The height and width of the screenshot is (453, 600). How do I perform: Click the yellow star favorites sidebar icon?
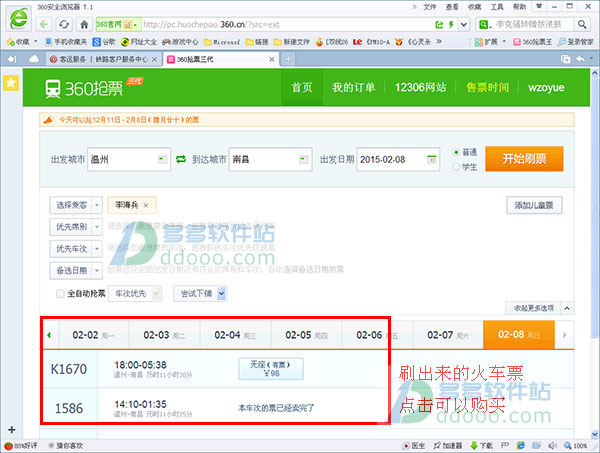click(x=11, y=83)
